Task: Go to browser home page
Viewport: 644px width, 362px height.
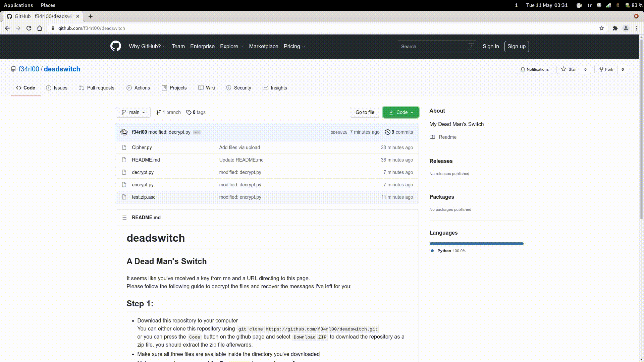Action: click(x=40, y=28)
